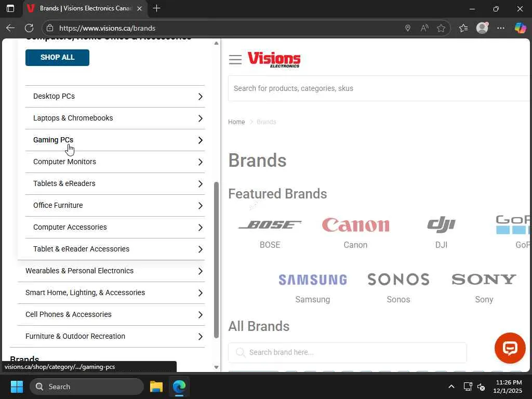This screenshot has width=532, height=399.
Task: Click the Edge icon in the taskbar
Action: click(x=179, y=387)
